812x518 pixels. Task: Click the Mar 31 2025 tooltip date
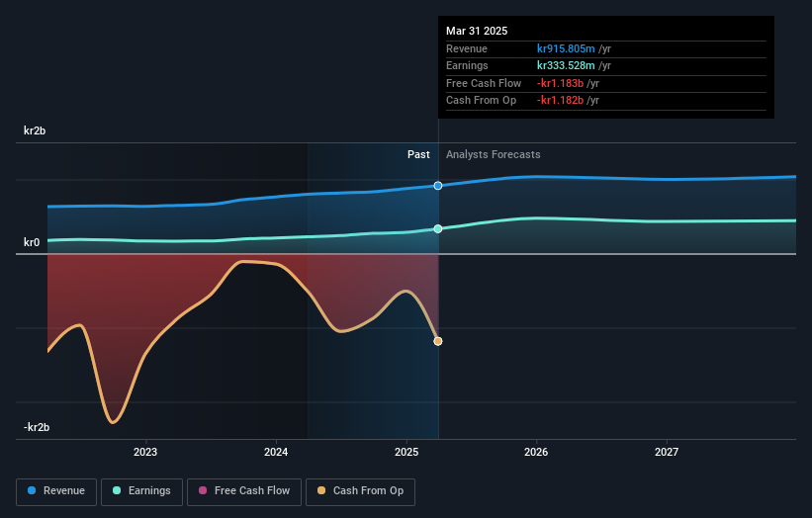[x=477, y=31]
